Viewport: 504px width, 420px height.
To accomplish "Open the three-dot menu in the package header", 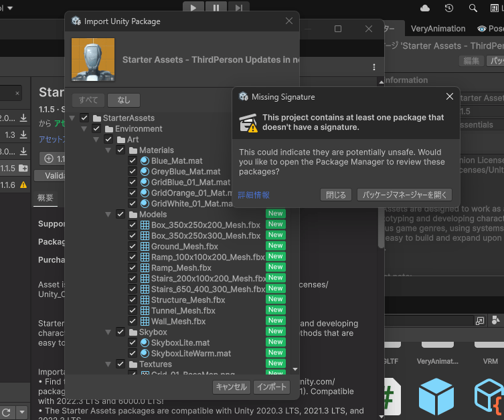I will click(x=374, y=67).
